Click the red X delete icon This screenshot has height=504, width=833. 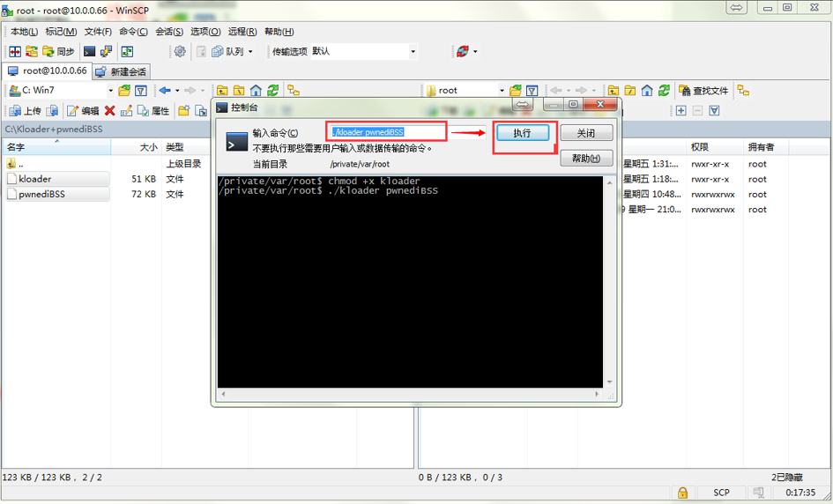[110, 110]
